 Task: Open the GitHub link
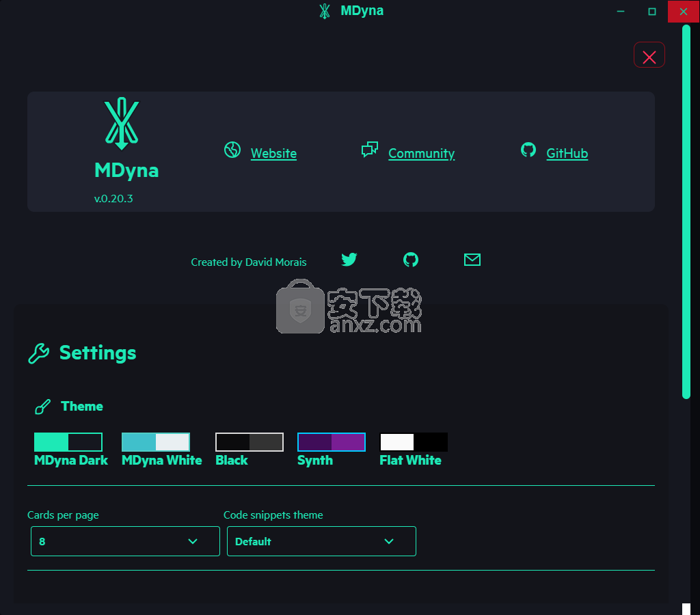(567, 153)
